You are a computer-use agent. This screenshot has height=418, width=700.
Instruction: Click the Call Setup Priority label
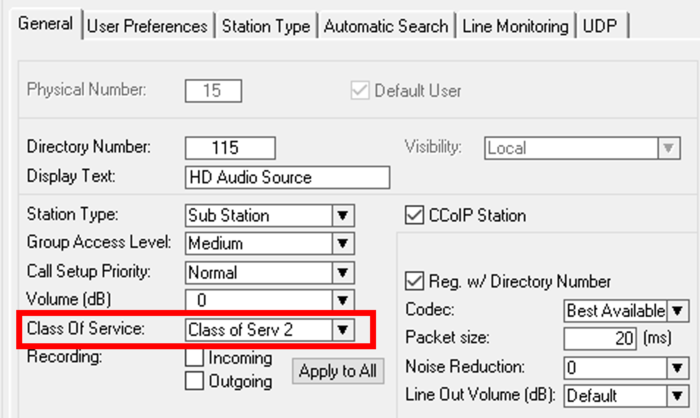[88, 272]
